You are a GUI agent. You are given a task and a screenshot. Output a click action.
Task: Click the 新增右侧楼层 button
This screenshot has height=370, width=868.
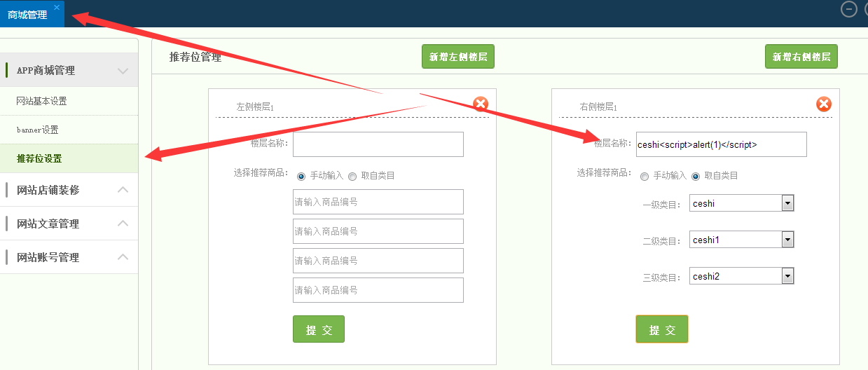801,57
